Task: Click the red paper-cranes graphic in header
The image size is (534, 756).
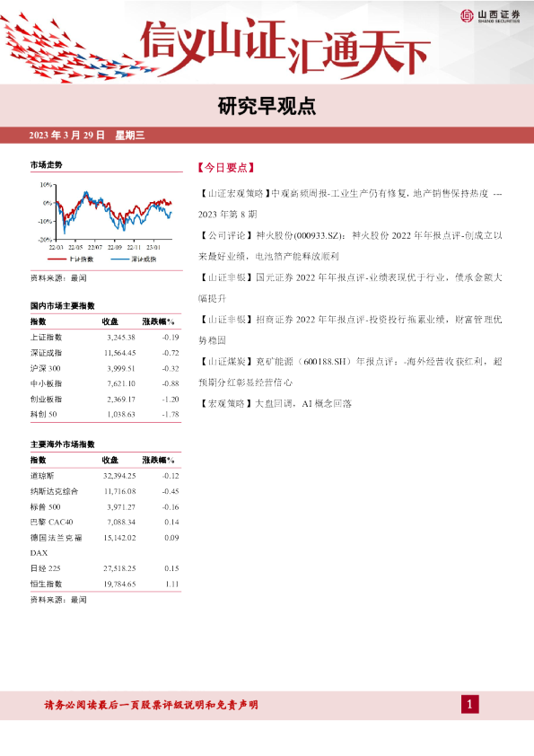Action: click(x=73, y=48)
